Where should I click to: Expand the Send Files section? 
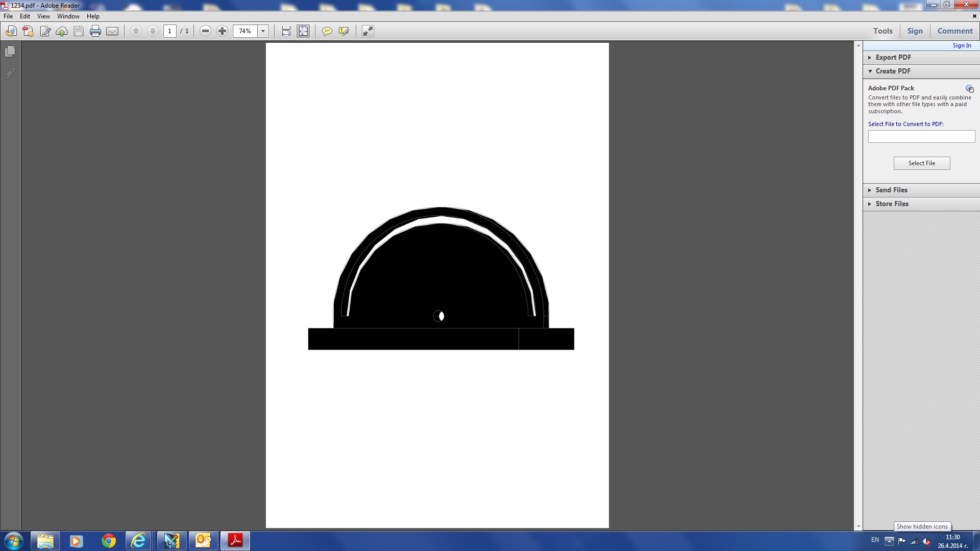(891, 190)
